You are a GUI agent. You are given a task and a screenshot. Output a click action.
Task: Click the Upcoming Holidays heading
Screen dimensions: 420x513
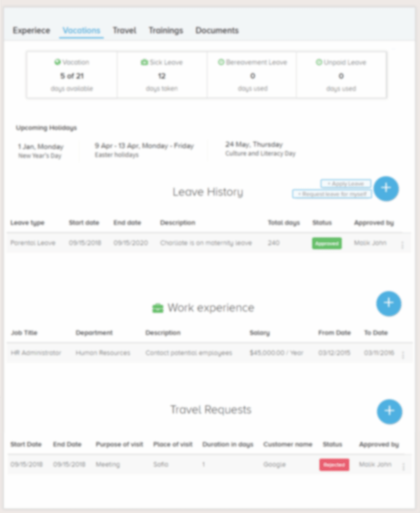coord(46,128)
